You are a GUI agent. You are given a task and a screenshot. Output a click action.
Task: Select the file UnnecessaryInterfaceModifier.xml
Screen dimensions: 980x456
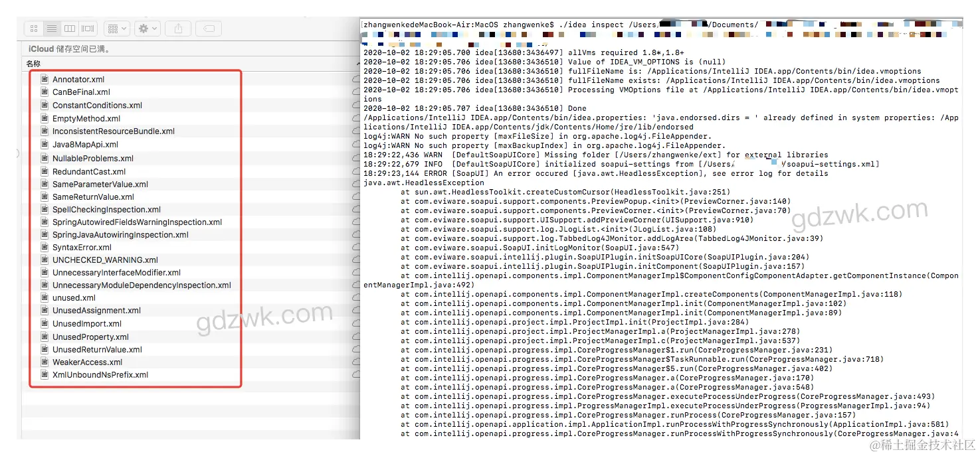[x=116, y=272]
